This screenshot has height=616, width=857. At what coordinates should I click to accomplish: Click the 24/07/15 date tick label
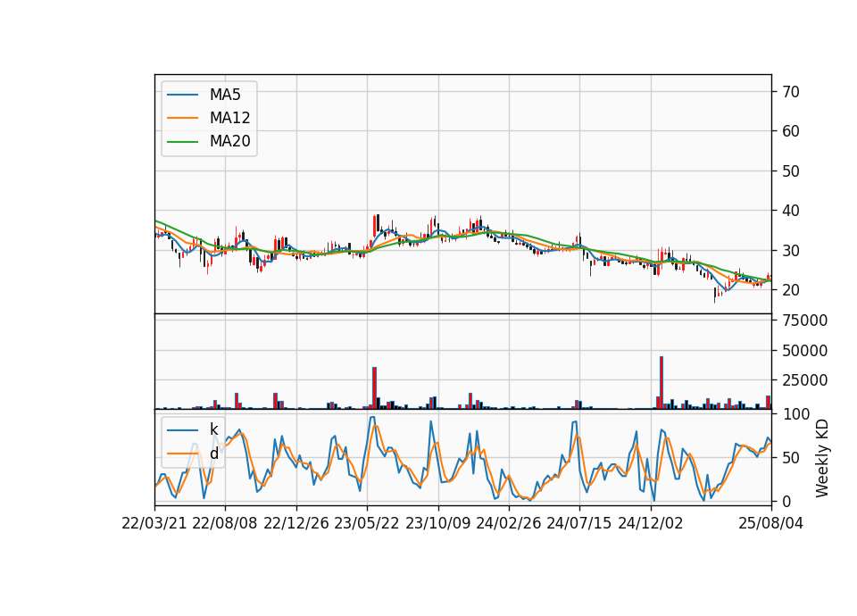578,523
